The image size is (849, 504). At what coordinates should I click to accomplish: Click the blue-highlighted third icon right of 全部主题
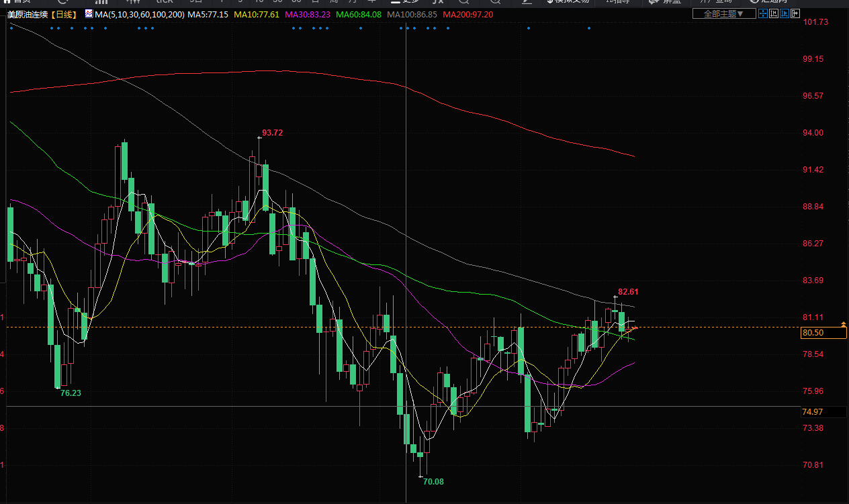[x=785, y=13]
